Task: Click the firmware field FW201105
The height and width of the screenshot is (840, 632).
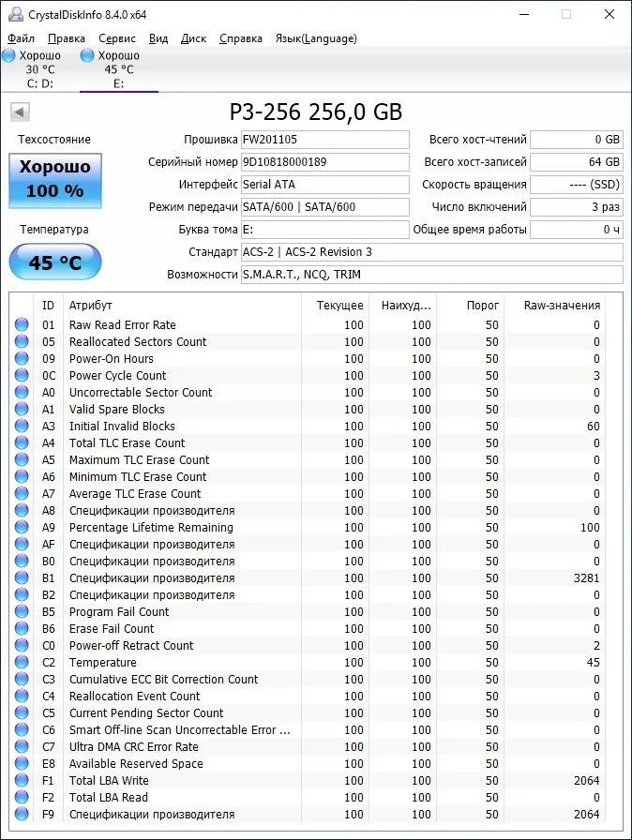Action: click(x=325, y=140)
